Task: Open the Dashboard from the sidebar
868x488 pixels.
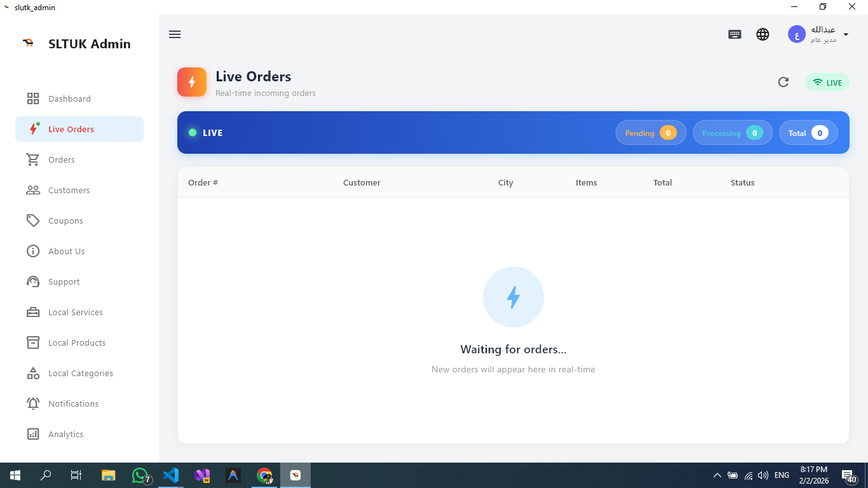Action: [x=69, y=98]
